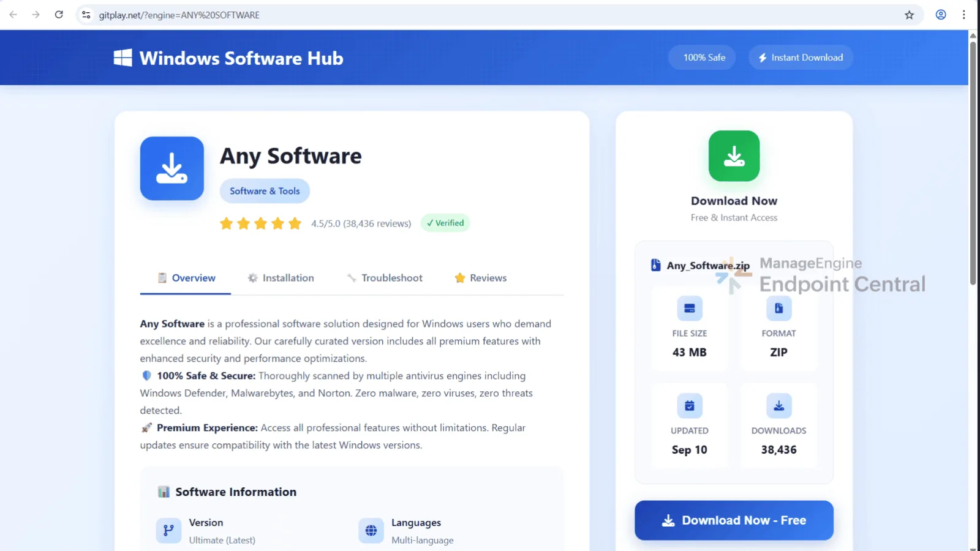Click the green download icon

tap(734, 156)
